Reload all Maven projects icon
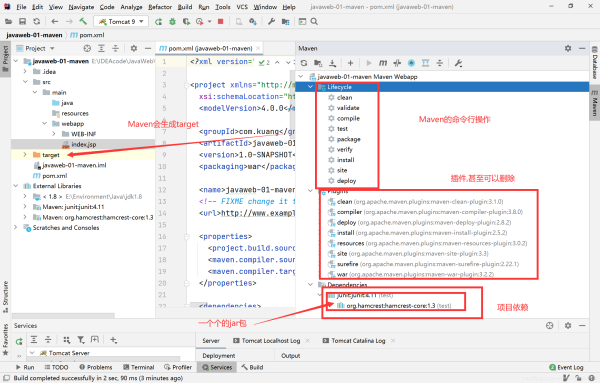 pos(304,63)
